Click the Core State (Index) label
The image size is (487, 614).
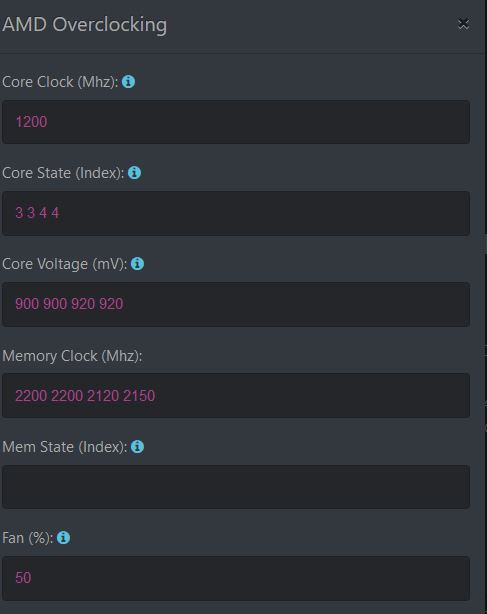[x=63, y=173]
